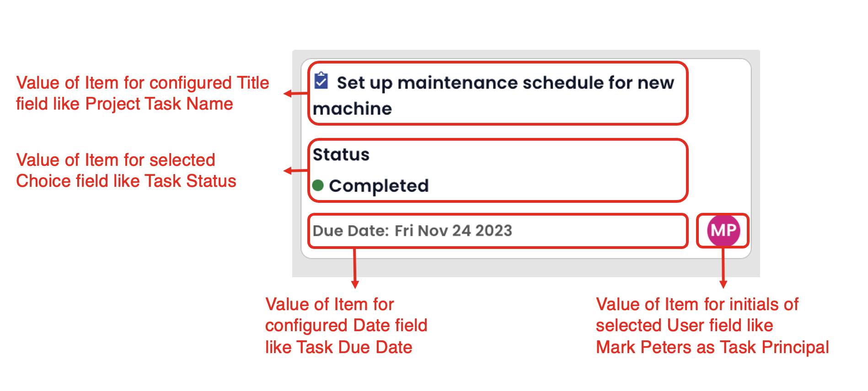Screen dimensions: 868x391
Task: Open the 'Set up maintenance schedule' title
Action: tap(493, 95)
